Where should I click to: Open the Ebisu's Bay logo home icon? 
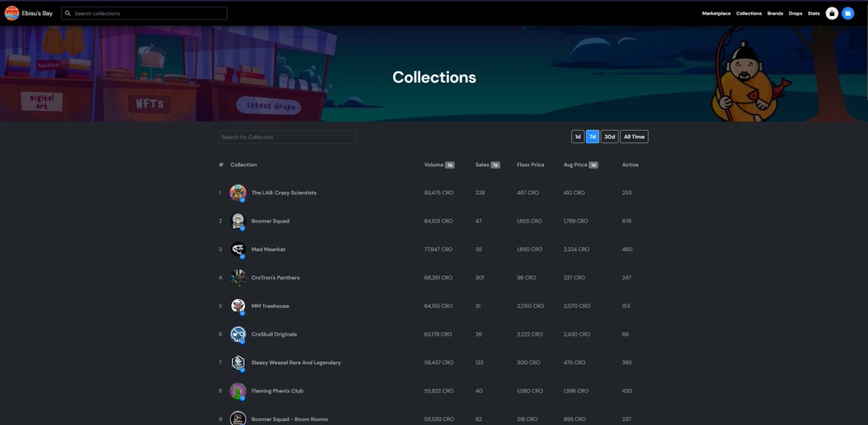(x=12, y=13)
